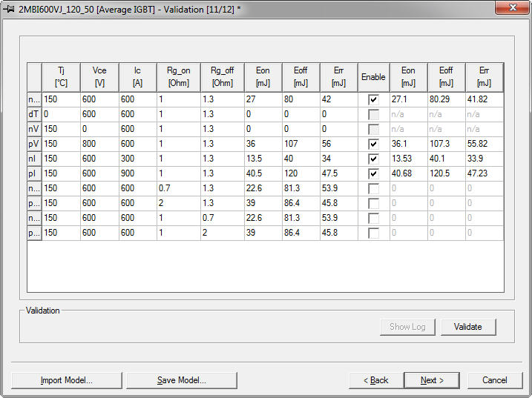Click the Save Model button

point(181,380)
